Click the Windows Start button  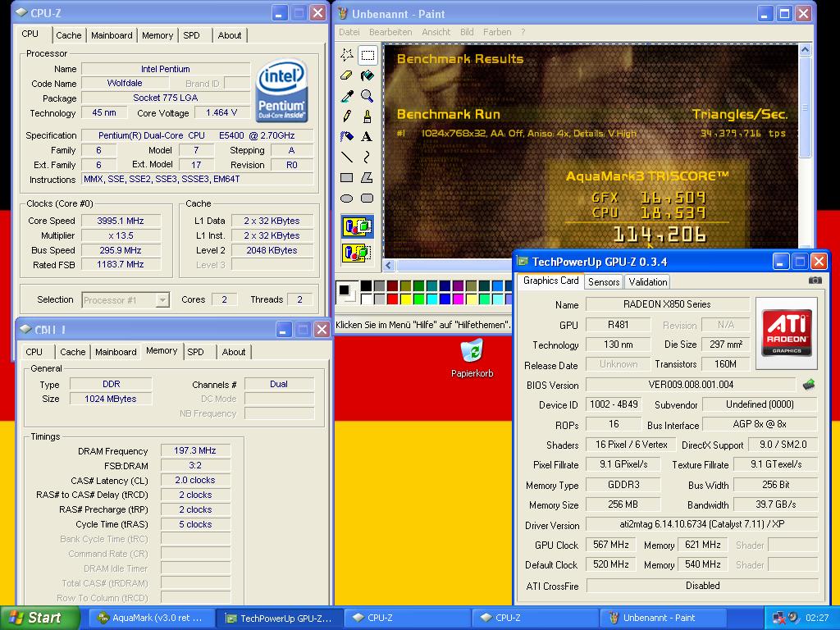coord(39,618)
